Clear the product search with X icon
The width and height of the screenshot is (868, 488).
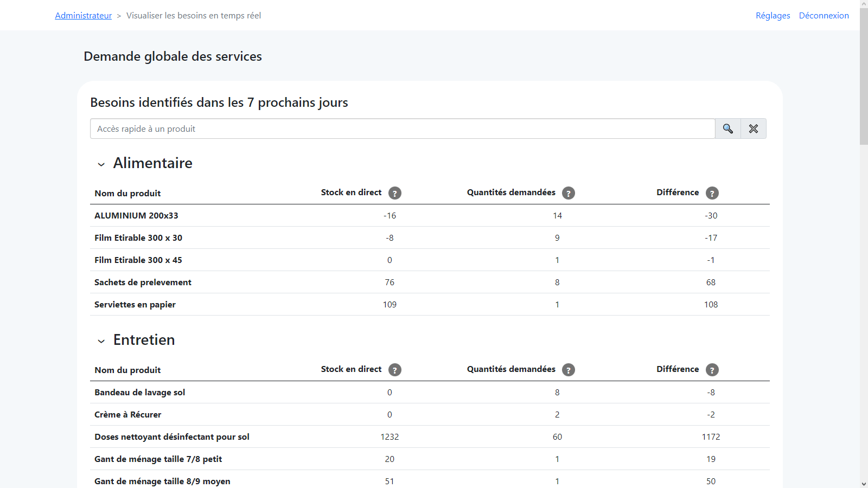tap(754, 129)
